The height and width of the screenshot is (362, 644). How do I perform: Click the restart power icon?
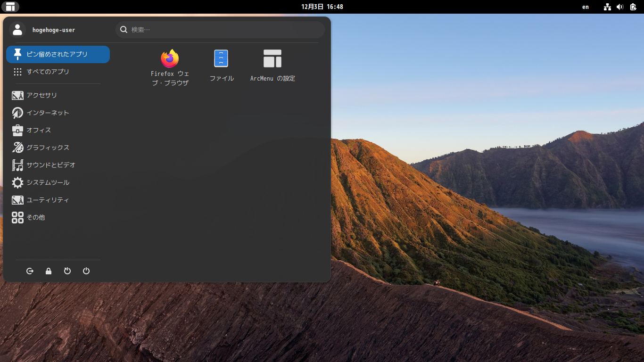coord(67,271)
